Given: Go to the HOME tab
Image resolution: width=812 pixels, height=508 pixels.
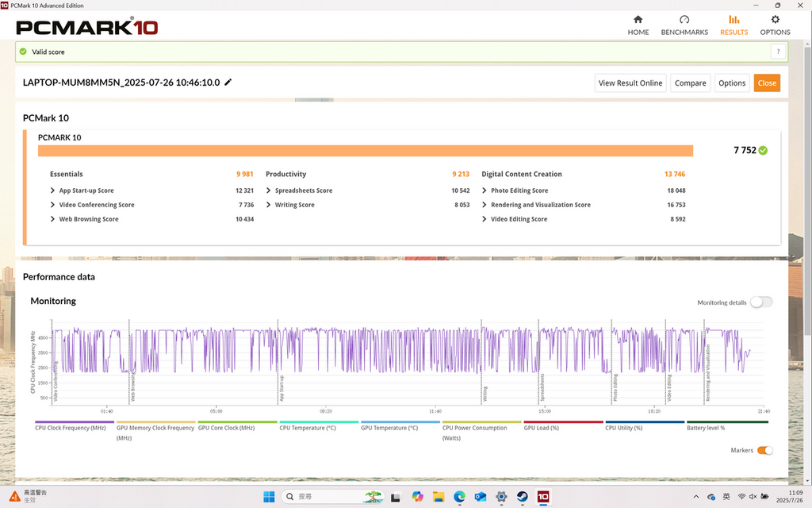Looking at the screenshot, I should coord(638,25).
